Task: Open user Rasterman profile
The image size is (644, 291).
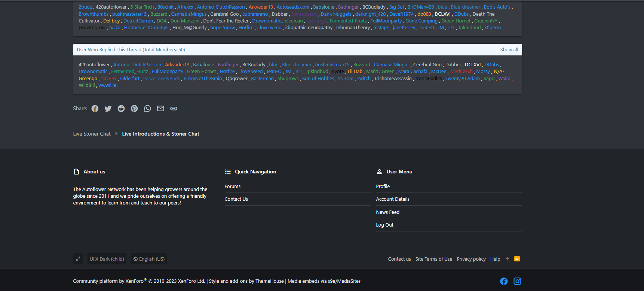Action: click(x=263, y=78)
